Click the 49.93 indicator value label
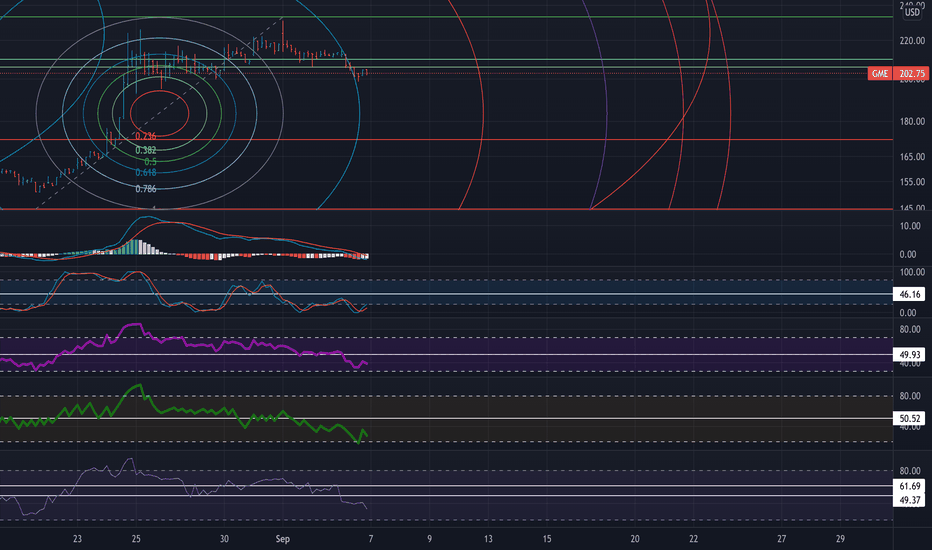Viewport: 932px width, 550px height. coord(909,355)
